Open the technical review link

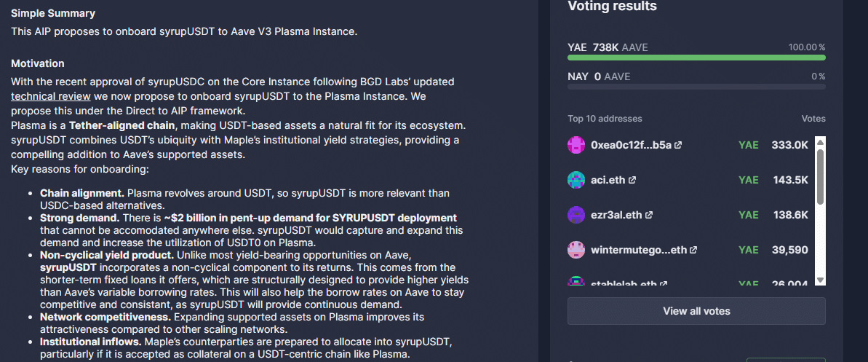51,96
